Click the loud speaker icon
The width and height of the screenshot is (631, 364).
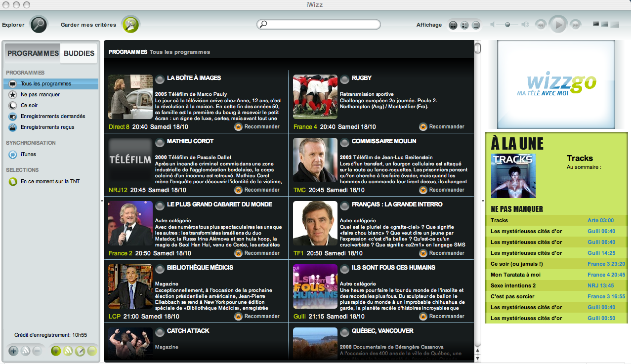click(525, 25)
